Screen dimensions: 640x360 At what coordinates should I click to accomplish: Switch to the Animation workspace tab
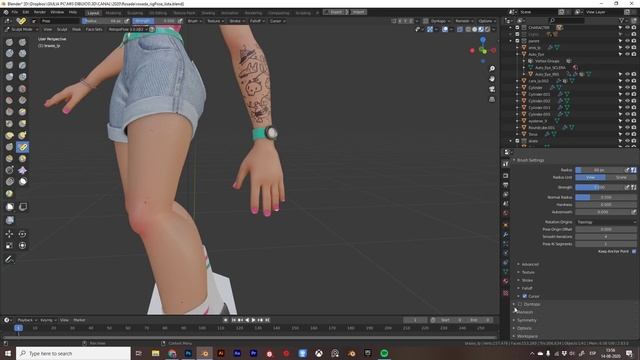click(x=230, y=13)
